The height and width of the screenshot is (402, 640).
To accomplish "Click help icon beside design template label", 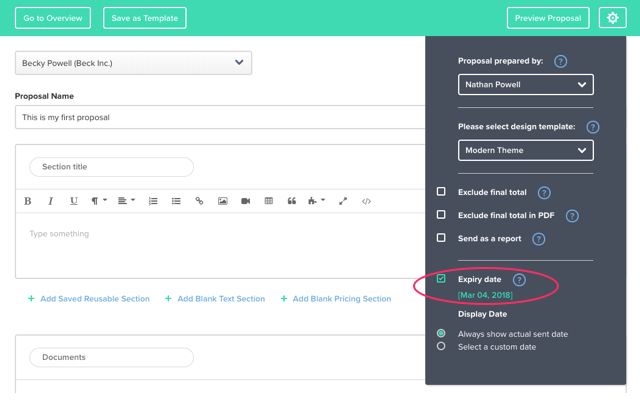I will [593, 127].
